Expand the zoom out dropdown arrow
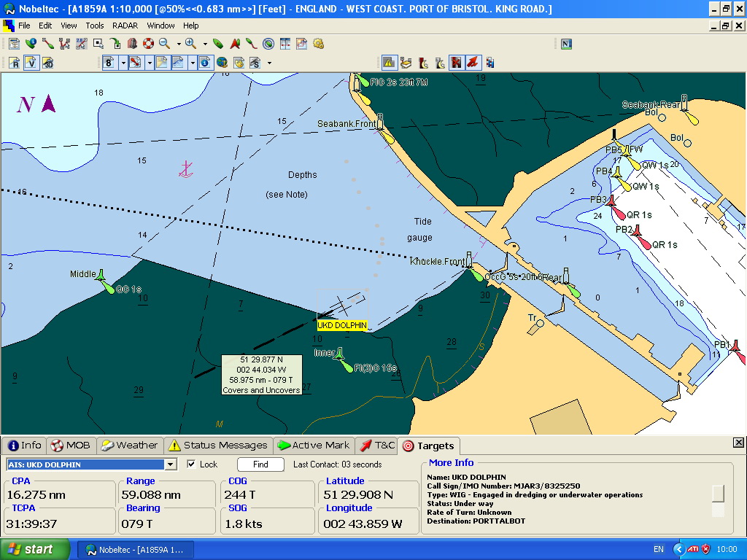 click(x=179, y=44)
